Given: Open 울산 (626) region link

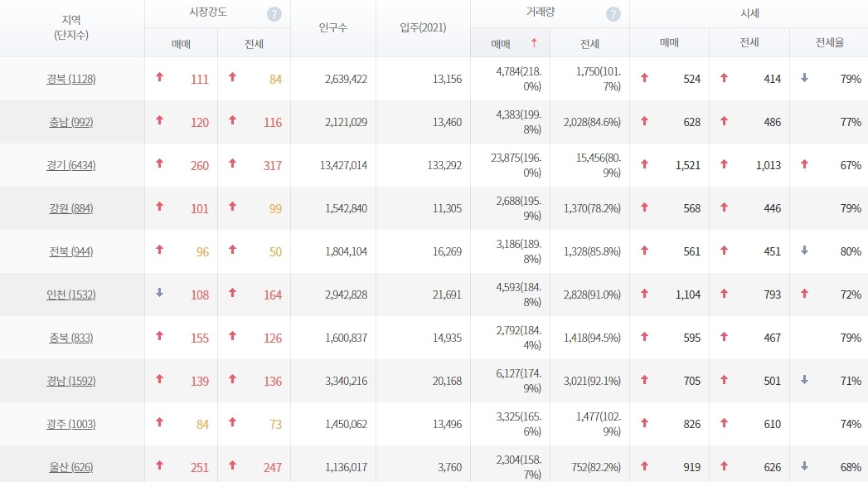Looking at the screenshot, I should tap(70, 468).
